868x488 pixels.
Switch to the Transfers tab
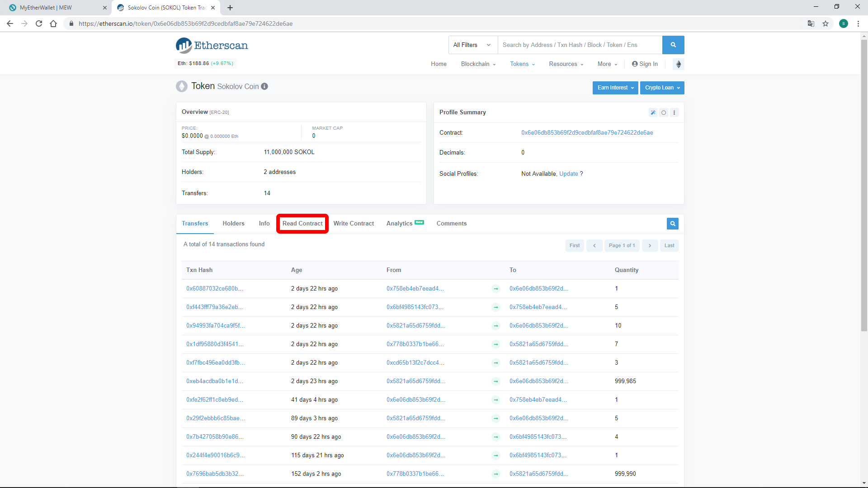[x=195, y=224]
